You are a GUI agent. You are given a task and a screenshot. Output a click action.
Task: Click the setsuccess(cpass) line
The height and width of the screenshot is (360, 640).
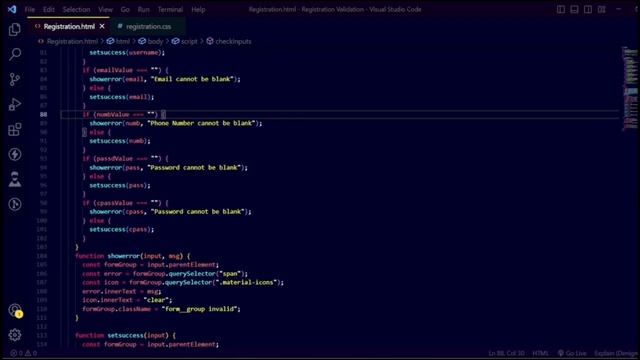122,230
